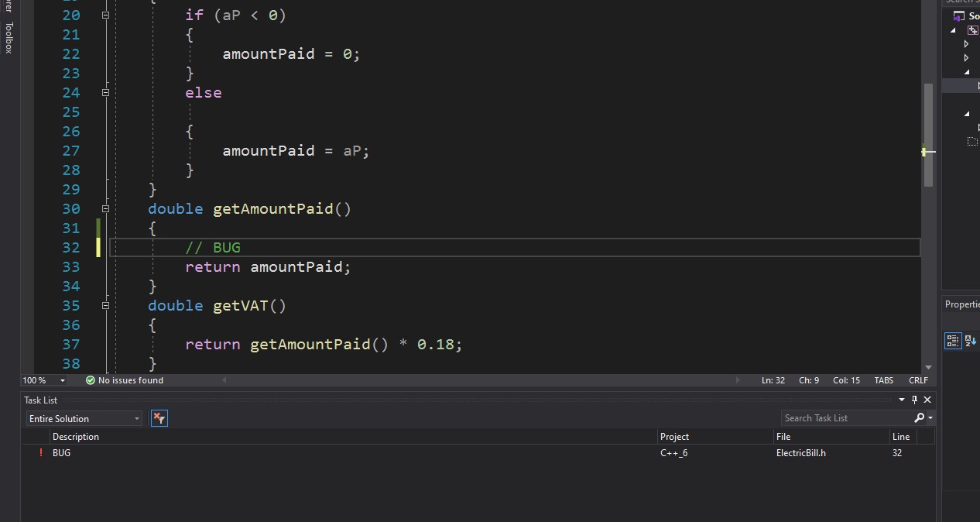Click the horizontal scrollbar right arrow
980x522 pixels.
pos(738,380)
